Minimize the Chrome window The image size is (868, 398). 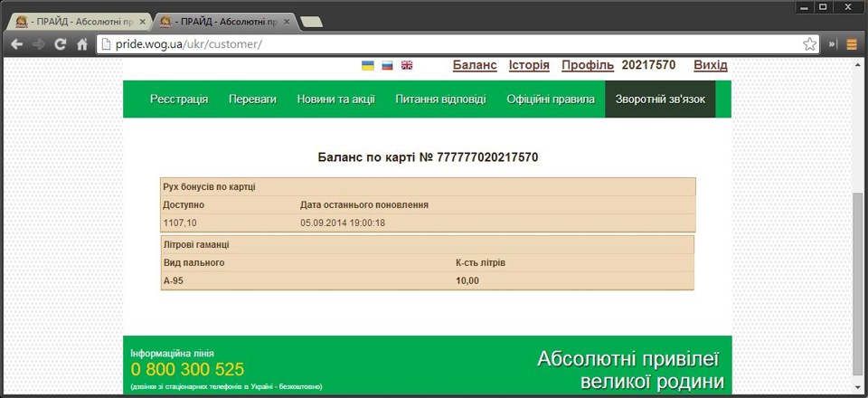pyautogui.click(x=805, y=6)
